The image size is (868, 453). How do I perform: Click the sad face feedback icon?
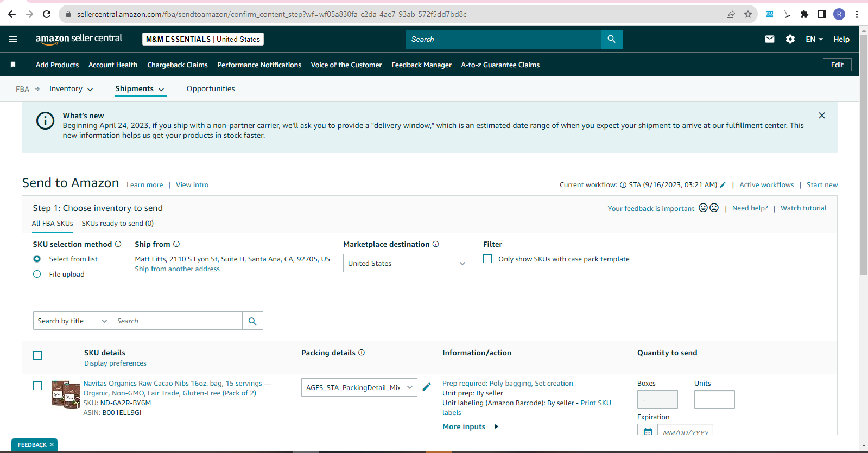click(x=714, y=208)
